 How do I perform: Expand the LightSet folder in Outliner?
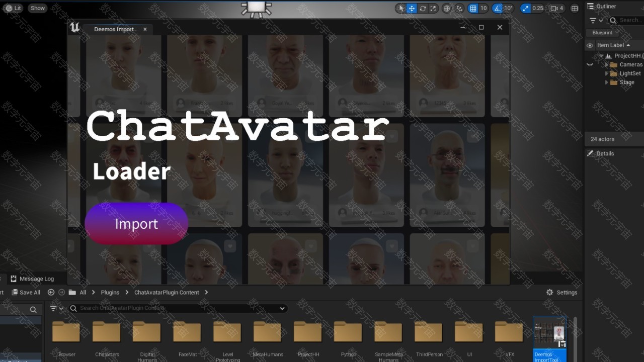coord(606,73)
